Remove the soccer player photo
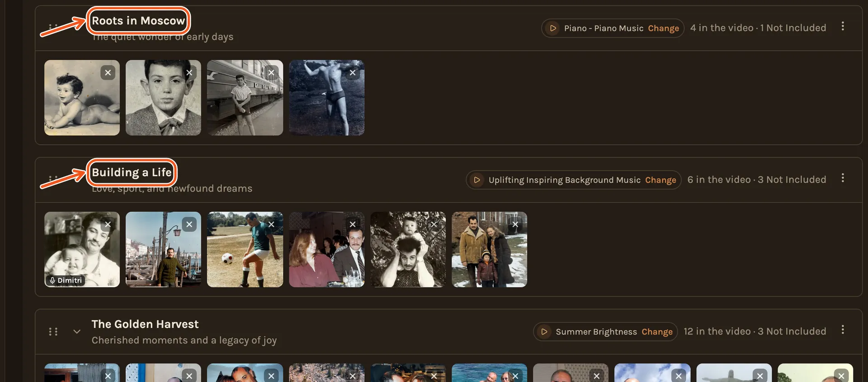This screenshot has height=382, width=868. click(x=271, y=224)
